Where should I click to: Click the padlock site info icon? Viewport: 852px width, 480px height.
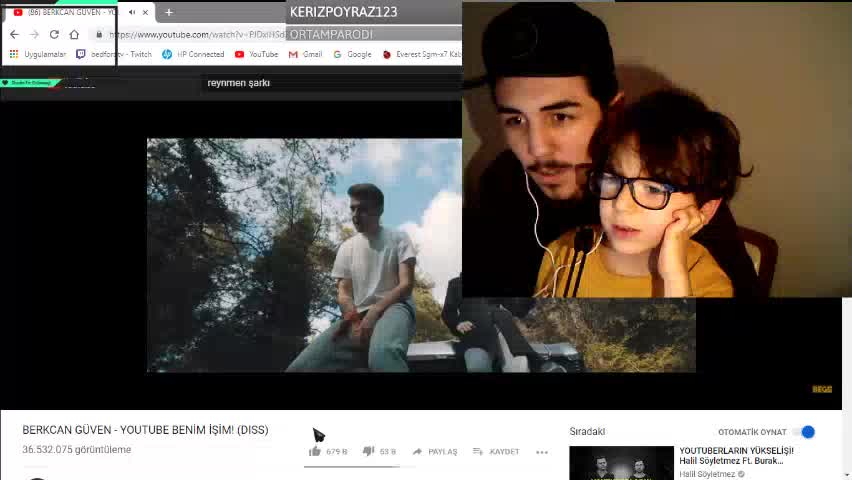tap(99, 34)
